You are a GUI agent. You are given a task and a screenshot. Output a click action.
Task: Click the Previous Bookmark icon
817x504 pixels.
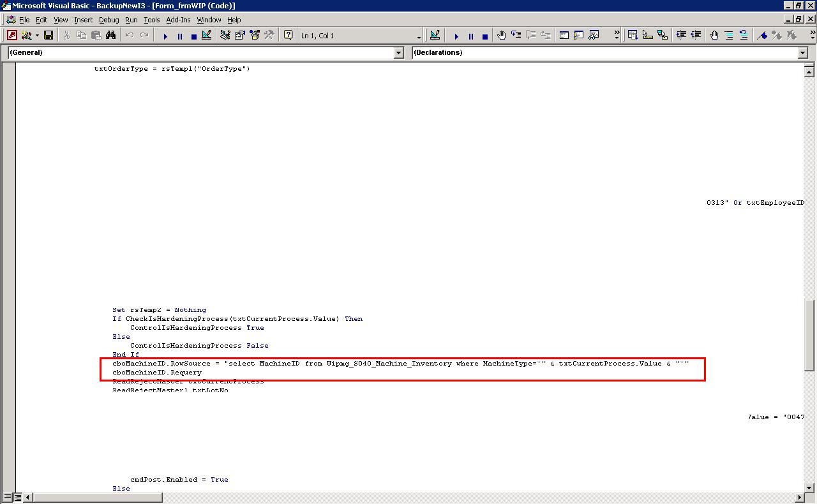click(791, 36)
